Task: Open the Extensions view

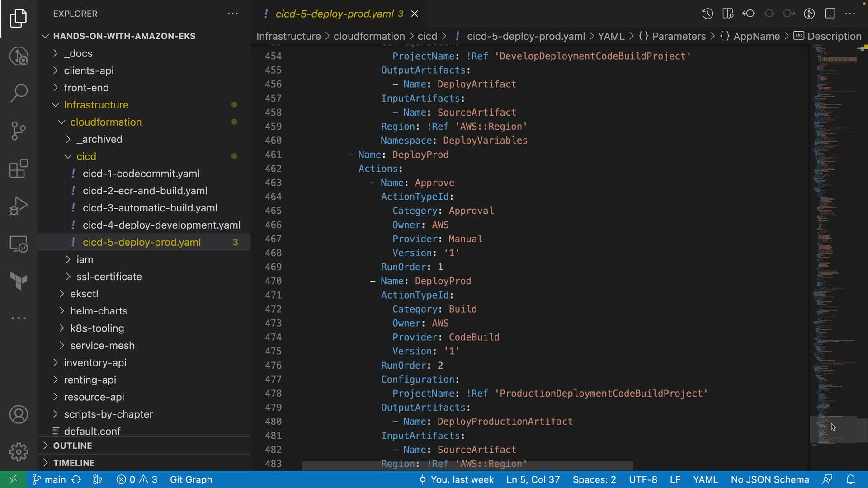Action: pyautogui.click(x=19, y=169)
